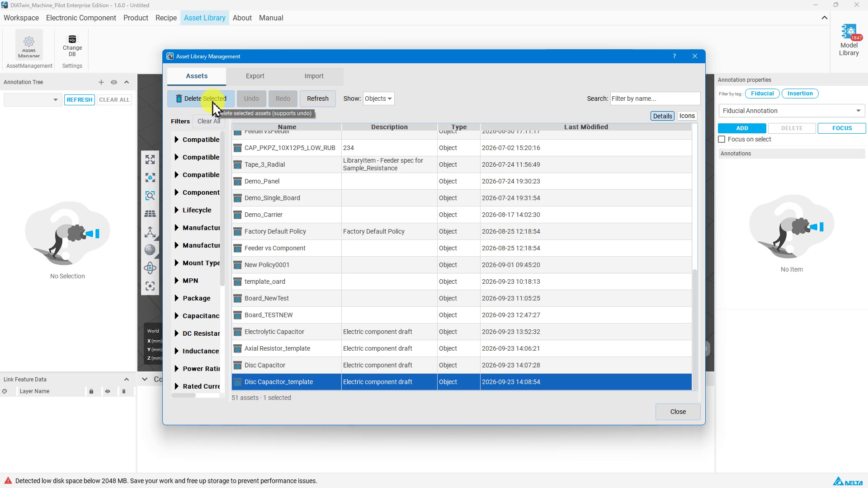Toggle visibility eye in Annotation Tree header

point(114,82)
